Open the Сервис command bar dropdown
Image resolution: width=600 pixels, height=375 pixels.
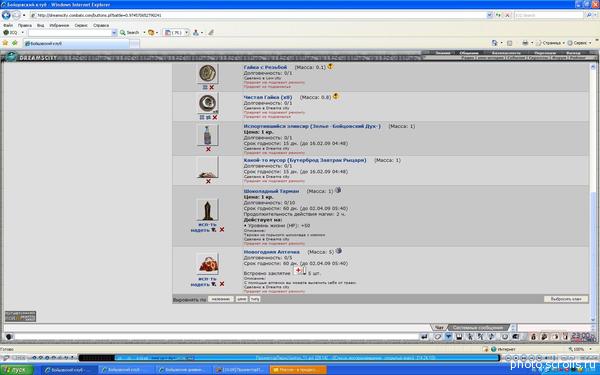[x=579, y=43]
